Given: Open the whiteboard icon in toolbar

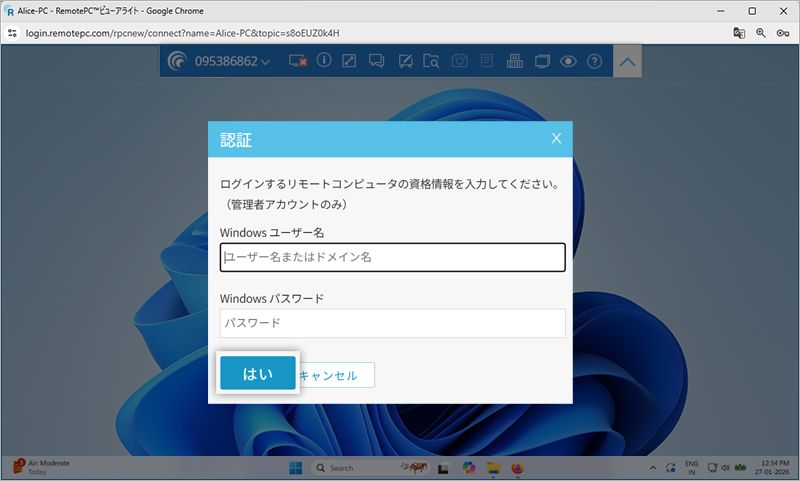Looking at the screenshot, I should tap(405, 61).
